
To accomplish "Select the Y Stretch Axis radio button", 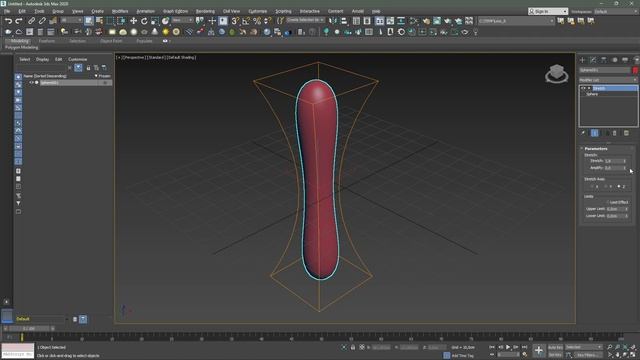I will [x=606, y=187].
